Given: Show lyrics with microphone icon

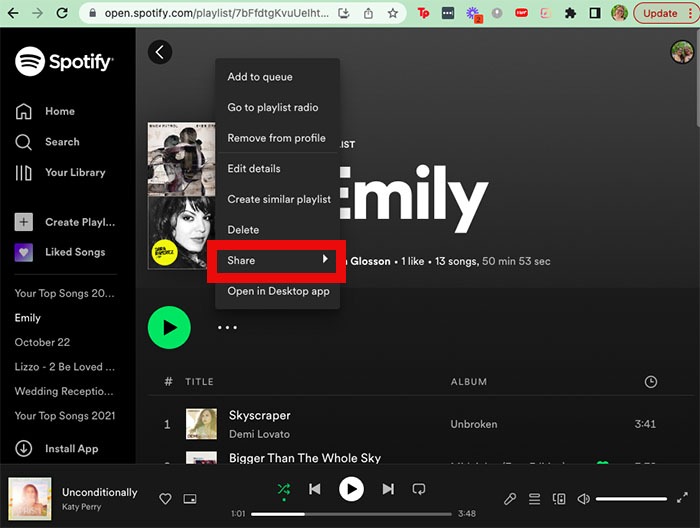Looking at the screenshot, I should click(510, 499).
